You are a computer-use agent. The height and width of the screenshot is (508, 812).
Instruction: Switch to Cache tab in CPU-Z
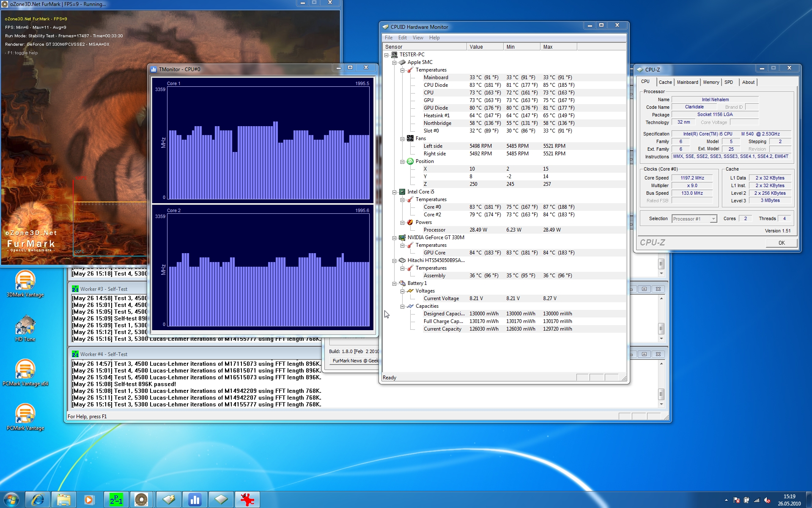[665, 82]
